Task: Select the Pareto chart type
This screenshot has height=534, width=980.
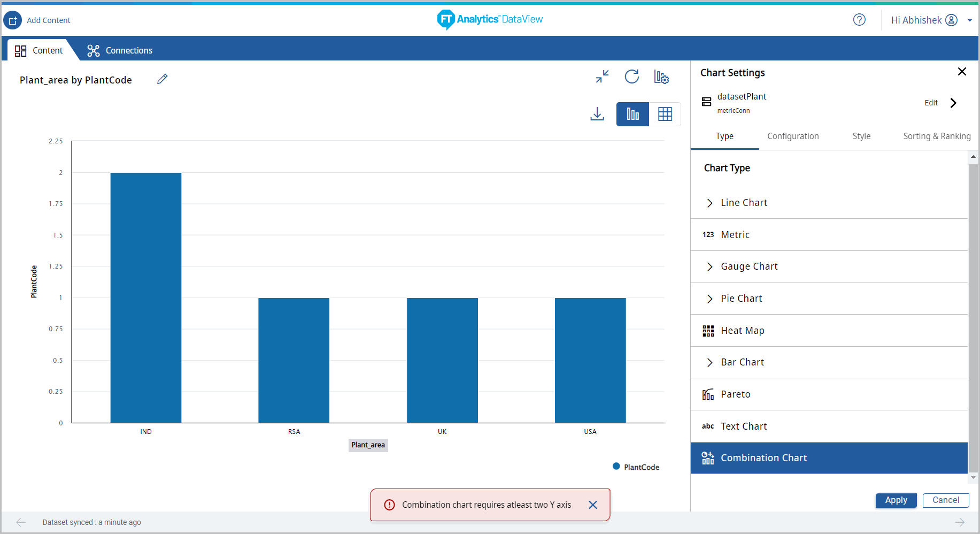Action: pos(735,394)
